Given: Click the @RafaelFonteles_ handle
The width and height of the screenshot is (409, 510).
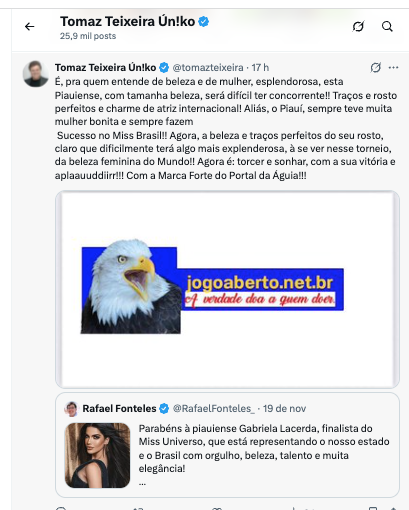Looking at the screenshot, I should [214, 409].
